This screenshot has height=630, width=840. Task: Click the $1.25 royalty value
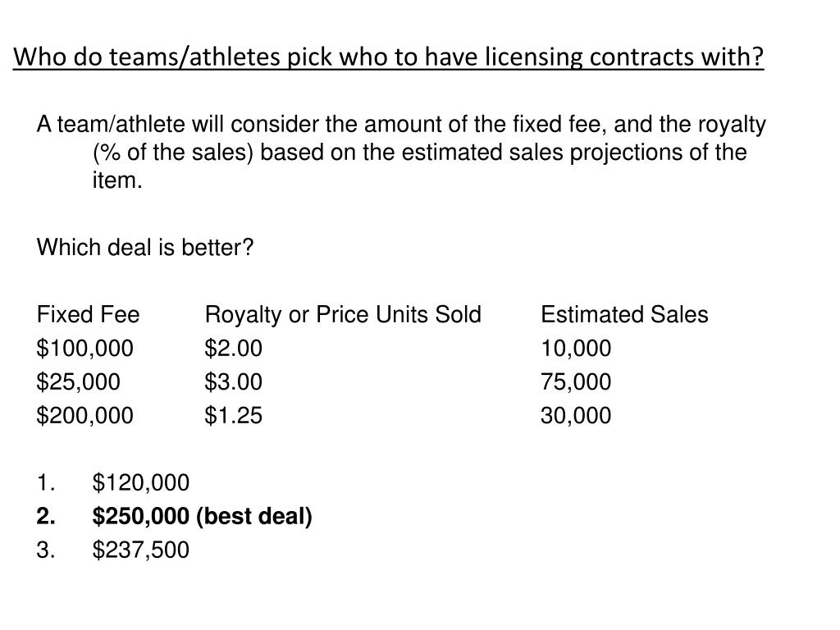click(x=234, y=416)
